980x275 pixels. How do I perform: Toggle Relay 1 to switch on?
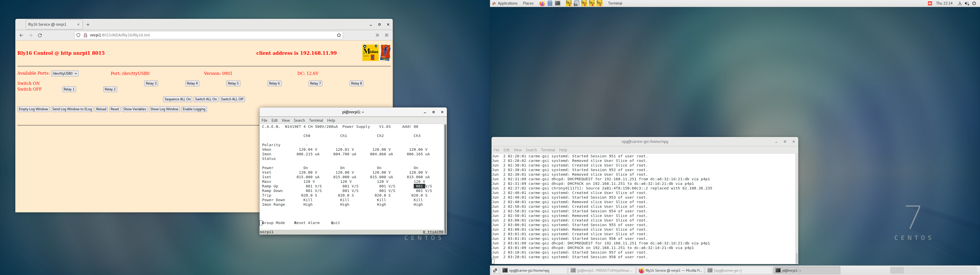pos(69,89)
